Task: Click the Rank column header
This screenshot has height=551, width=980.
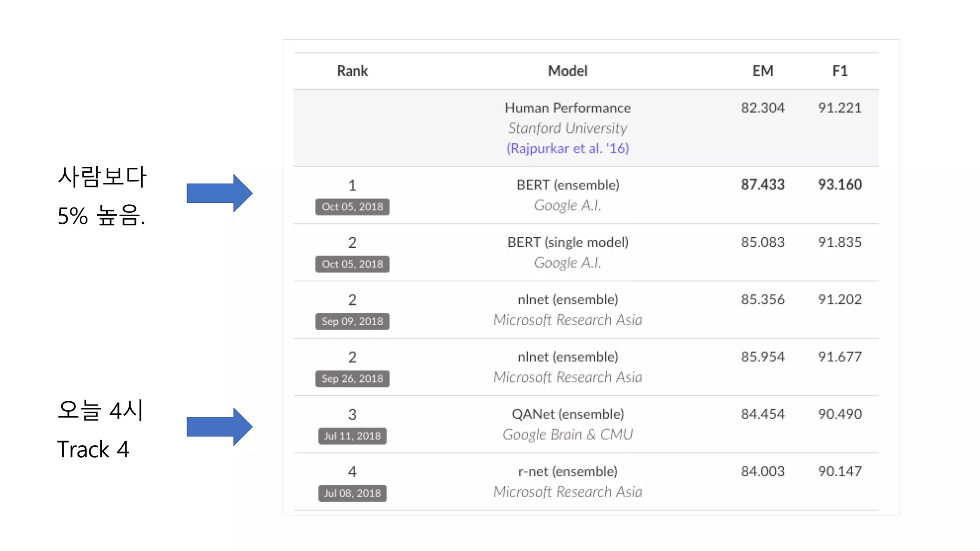Action: tap(352, 71)
